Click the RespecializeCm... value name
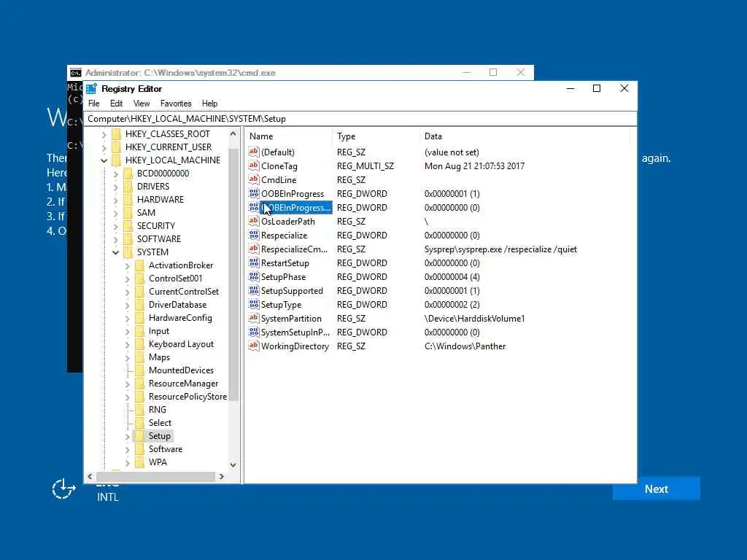The height and width of the screenshot is (560, 747). [x=295, y=249]
